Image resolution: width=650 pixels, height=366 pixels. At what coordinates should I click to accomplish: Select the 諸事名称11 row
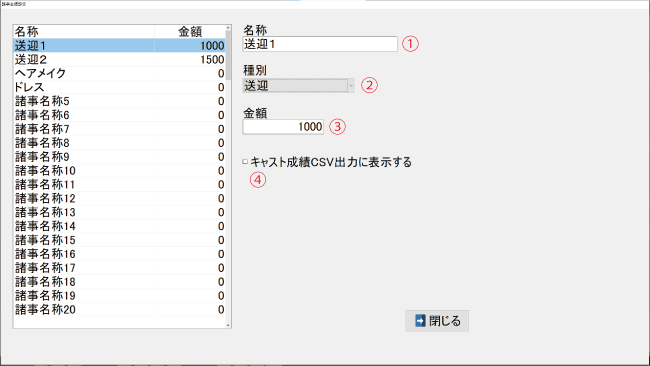[x=119, y=184]
